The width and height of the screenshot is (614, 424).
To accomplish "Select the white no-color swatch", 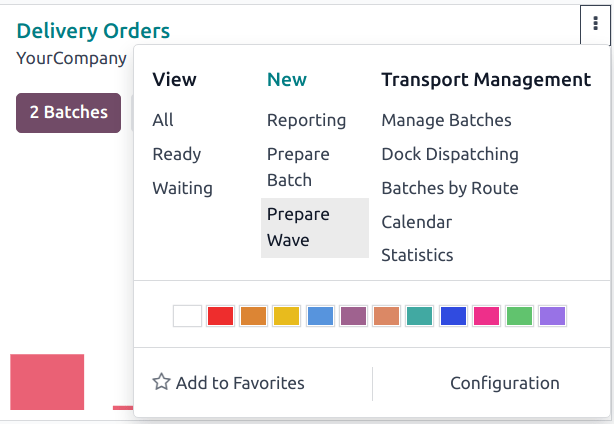I will coord(187,316).
